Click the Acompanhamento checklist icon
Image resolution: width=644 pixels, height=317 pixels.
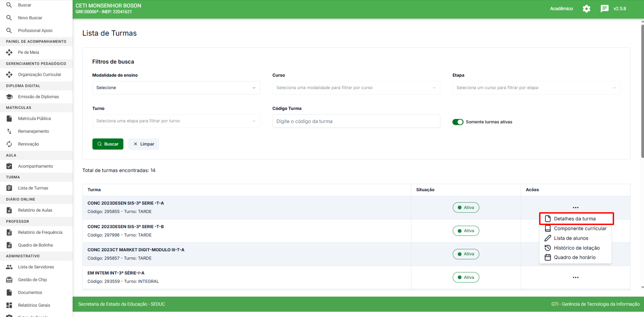9,166
